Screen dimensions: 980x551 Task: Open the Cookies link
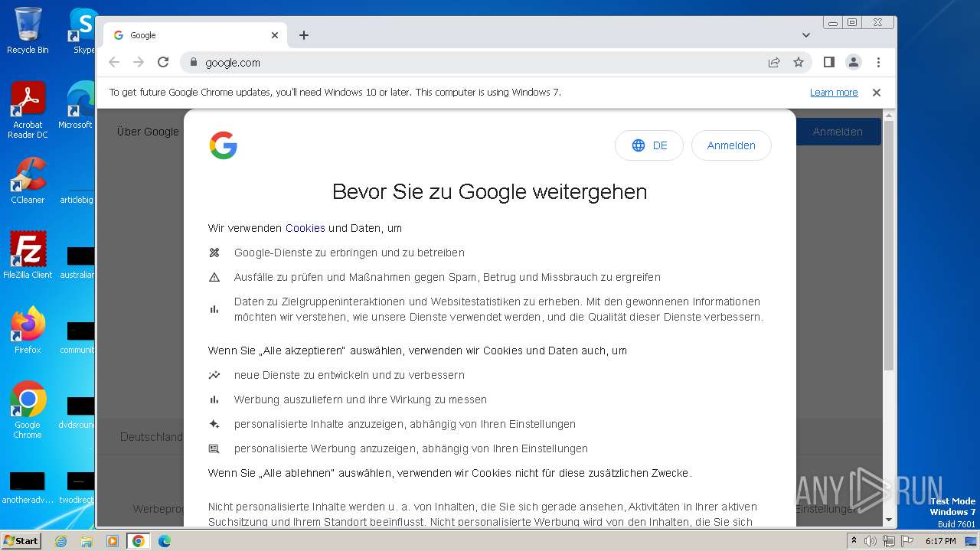pos(305,228)
